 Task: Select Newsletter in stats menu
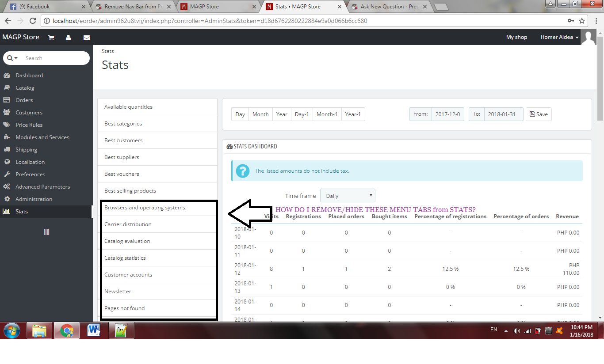pos(157,292)
